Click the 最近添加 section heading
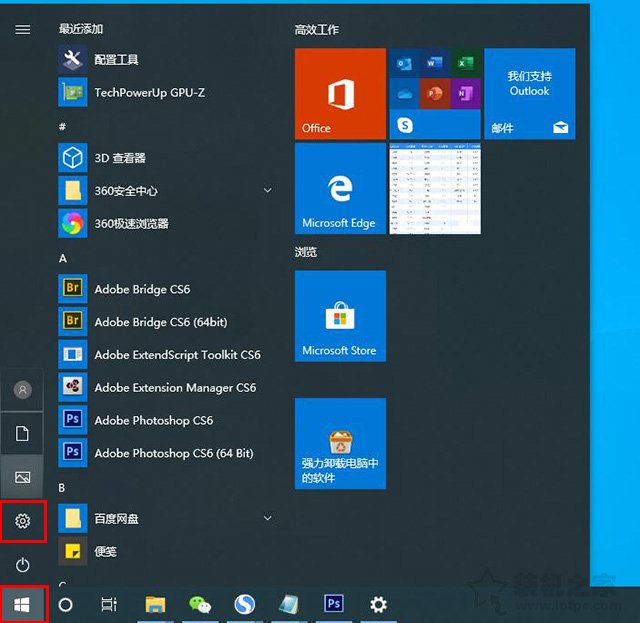The width and height of the screenshot is (640, 623). pos(81,29)
